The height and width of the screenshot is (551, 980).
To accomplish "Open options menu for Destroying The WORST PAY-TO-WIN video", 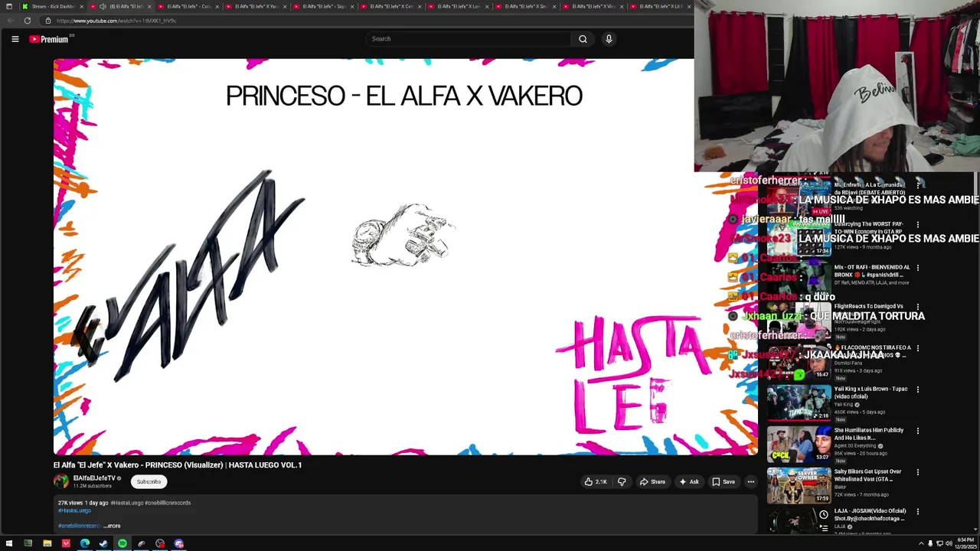I will click(918, 225).
